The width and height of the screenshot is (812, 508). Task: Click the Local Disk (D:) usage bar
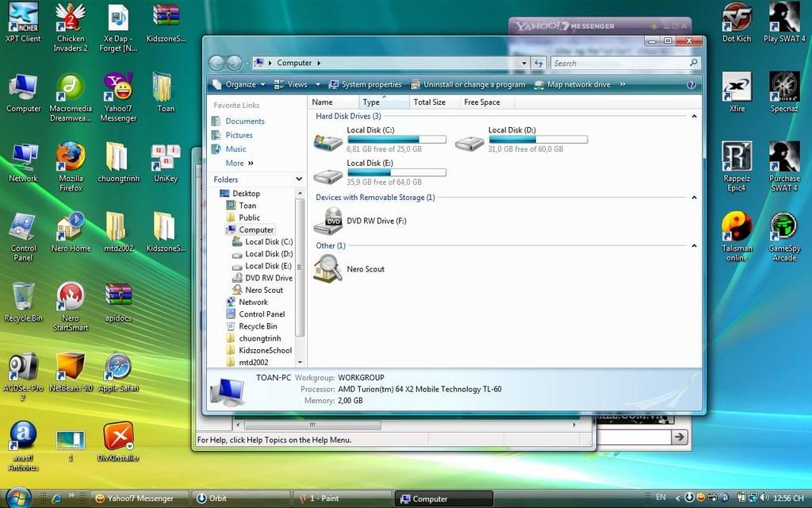[538, 140]
